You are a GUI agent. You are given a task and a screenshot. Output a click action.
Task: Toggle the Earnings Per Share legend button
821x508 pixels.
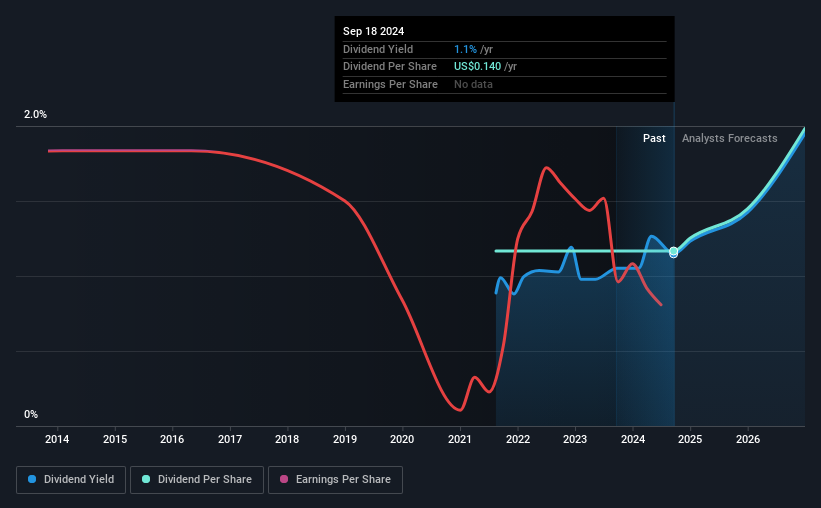335,480
